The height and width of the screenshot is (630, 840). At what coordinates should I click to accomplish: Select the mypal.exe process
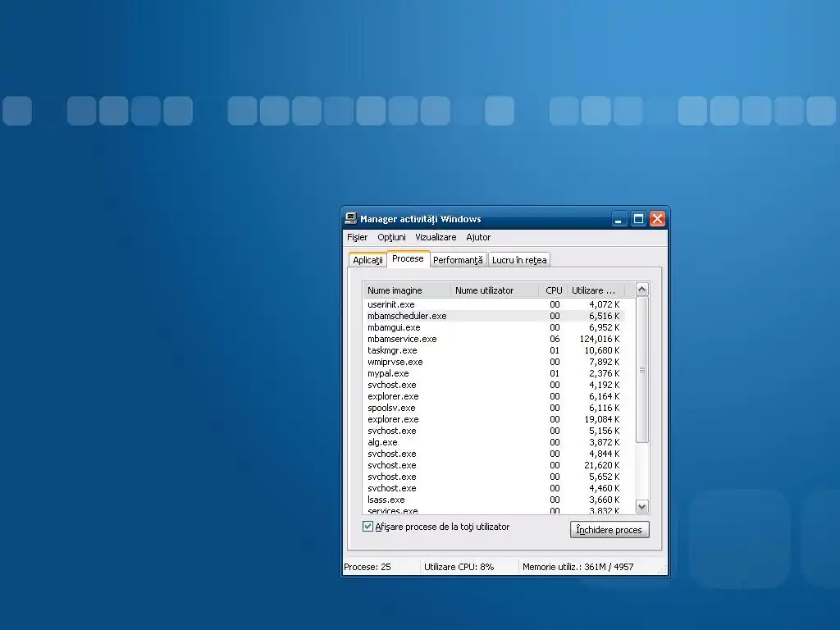tap(493, 373)
